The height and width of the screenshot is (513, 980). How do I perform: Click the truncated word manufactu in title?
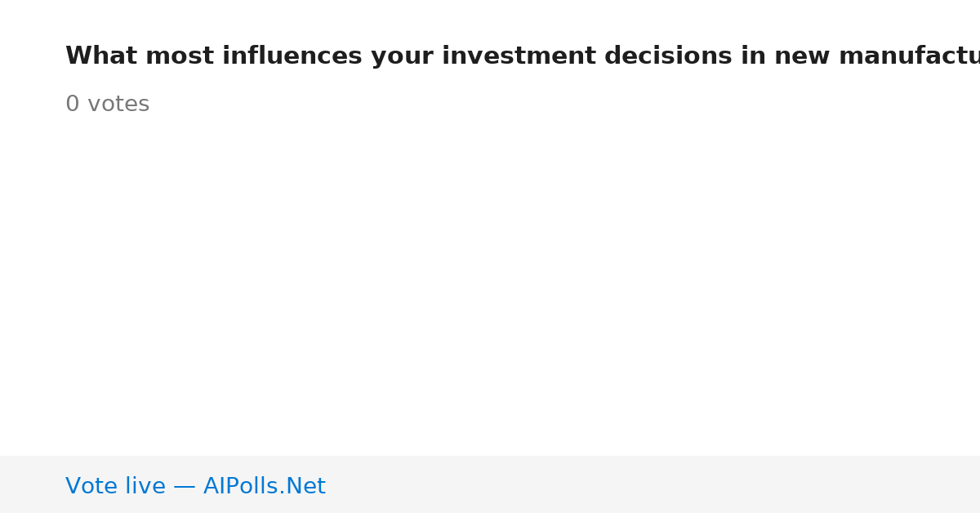click(x=909, y=56)
